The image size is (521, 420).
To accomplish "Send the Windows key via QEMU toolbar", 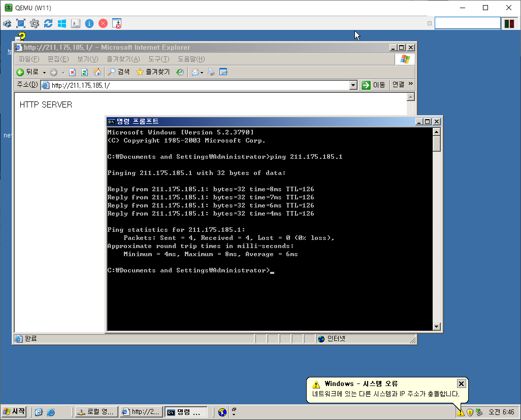I will [62, 23].
